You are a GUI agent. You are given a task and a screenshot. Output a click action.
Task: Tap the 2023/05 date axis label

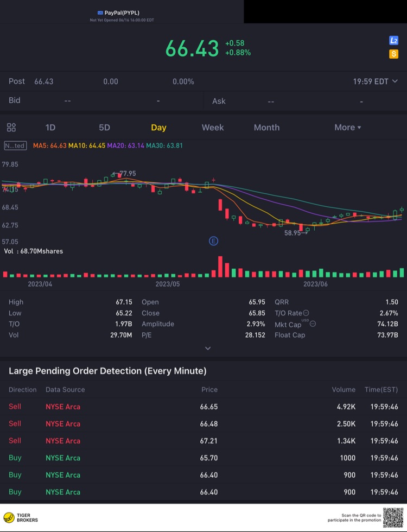click(168, 284)
